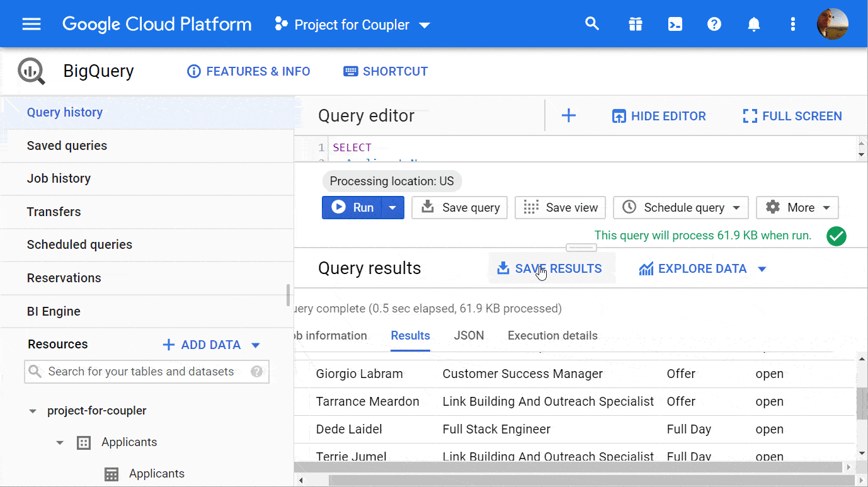Viewport: 868px width, 487px height.
Task: Open notifications bell icon
Action: pyautogui.click(x=753, y=23)
